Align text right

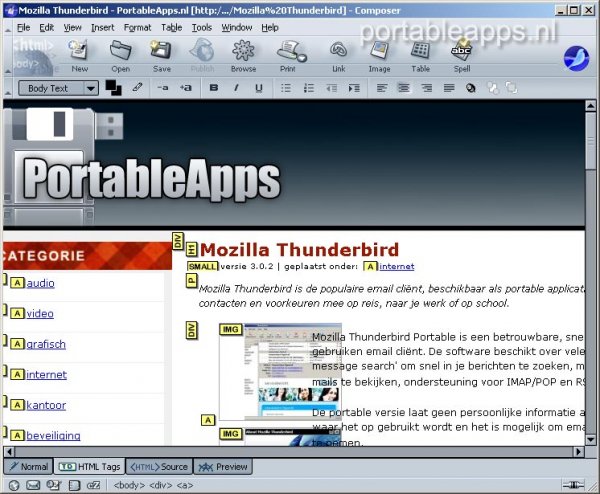pyautogui.click(x=426, y=88)
